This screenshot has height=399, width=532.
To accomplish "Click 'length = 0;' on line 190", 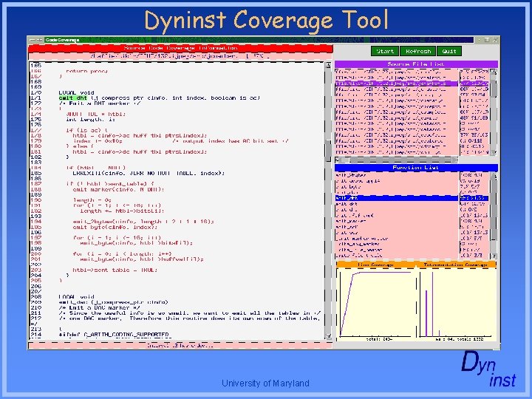I will tap(92, 200).
